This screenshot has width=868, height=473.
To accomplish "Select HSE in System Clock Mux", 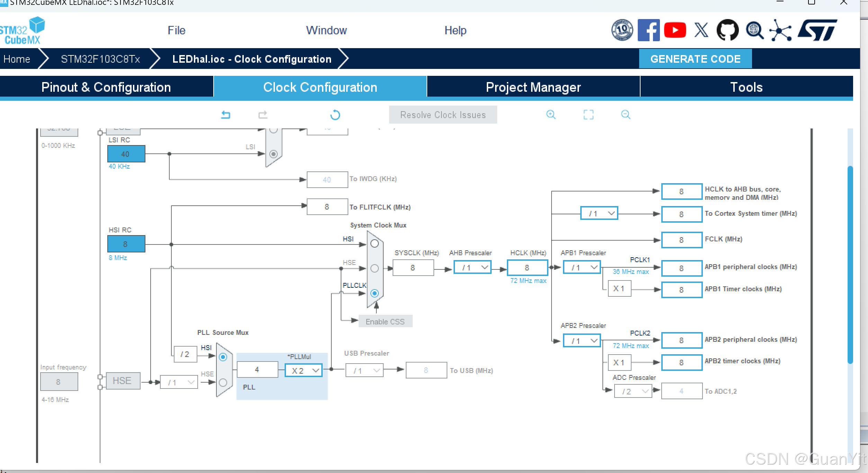I will point(375,268).
